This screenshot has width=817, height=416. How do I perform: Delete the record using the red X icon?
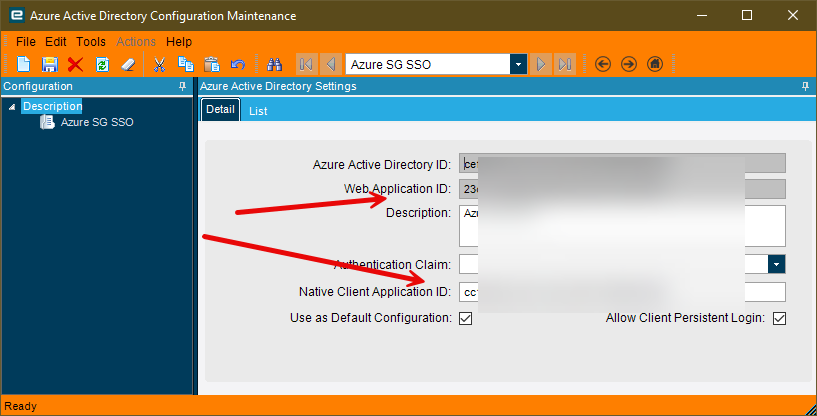[x=76, y=64]
